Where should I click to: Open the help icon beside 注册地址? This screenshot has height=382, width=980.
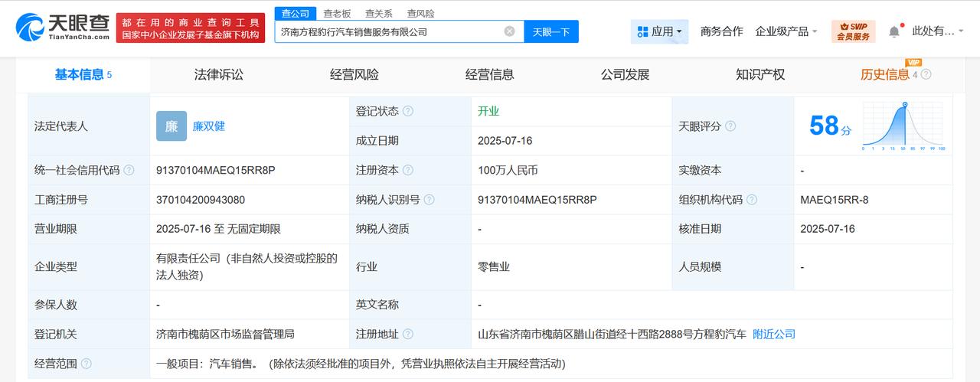[x=408, y=335]
